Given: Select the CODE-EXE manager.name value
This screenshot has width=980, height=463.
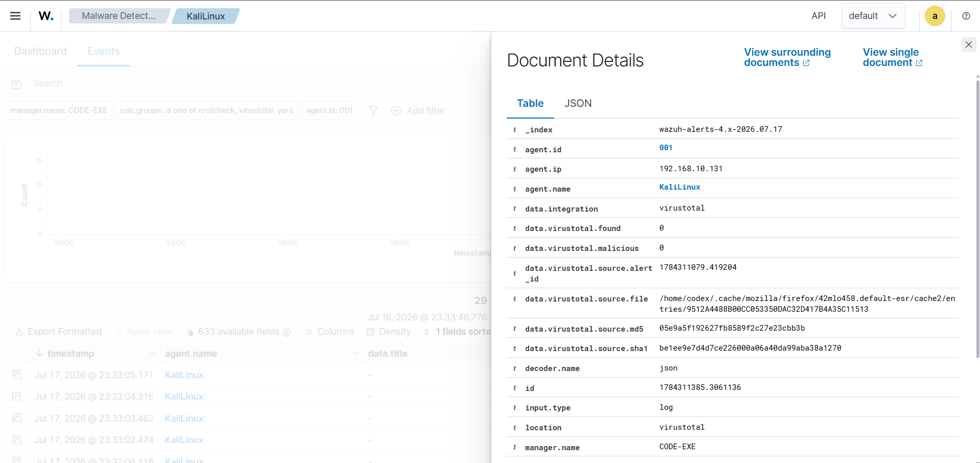Looking at the screenshot, I should (x=677, y=447).
